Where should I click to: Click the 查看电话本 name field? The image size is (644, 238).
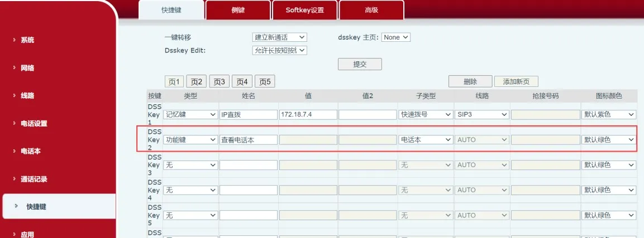coord(249,140)
